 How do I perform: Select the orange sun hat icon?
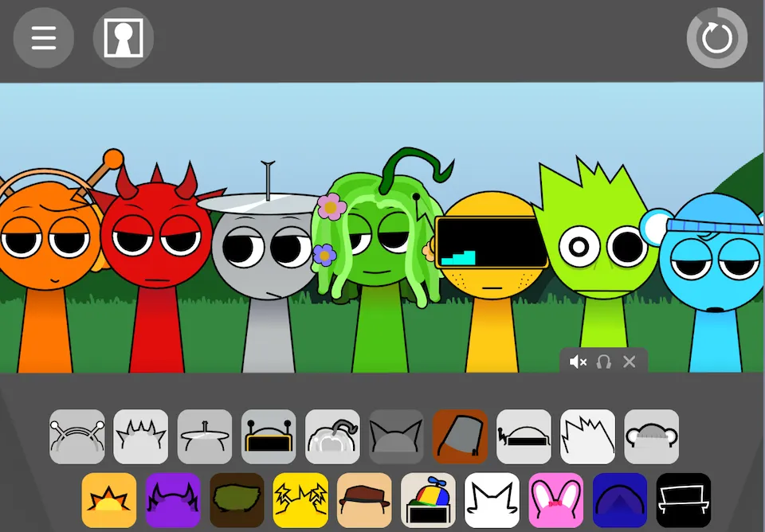tap(109, 500)
